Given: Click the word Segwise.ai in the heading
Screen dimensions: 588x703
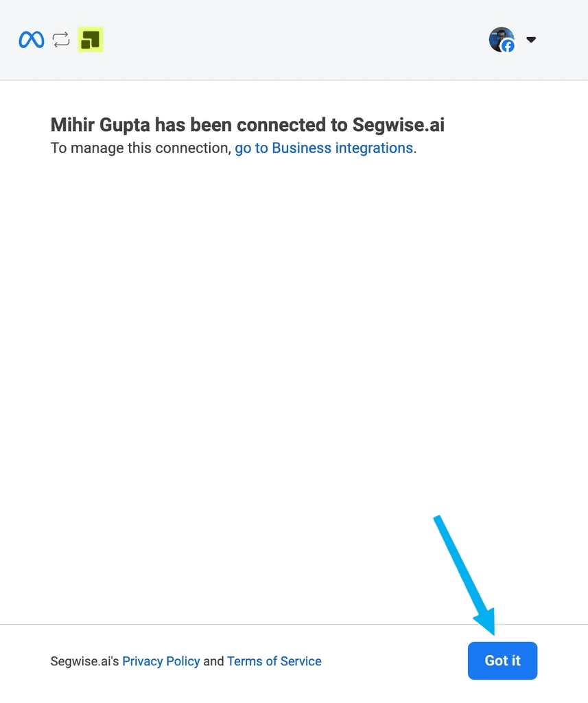Looking at the screenshot, I should pyautogui.click(x=399, y=126).
